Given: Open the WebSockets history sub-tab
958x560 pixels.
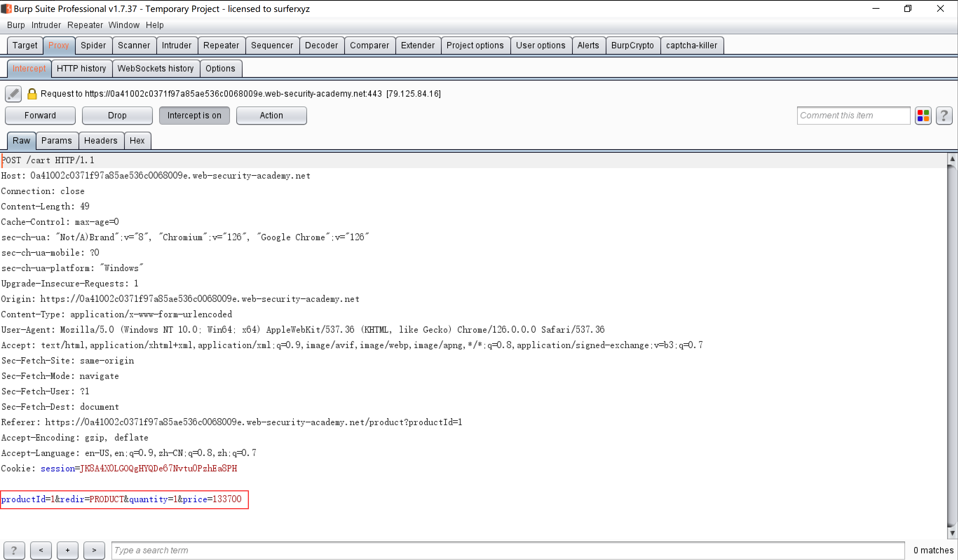Looking at the screenshot, I should pos(156,68).
